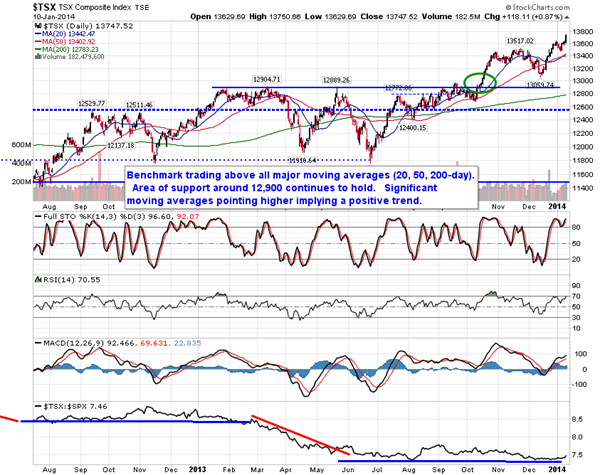Click the 13000 price axis label
The height and width of the screenshot is (475, 605).
pos(581,81)
